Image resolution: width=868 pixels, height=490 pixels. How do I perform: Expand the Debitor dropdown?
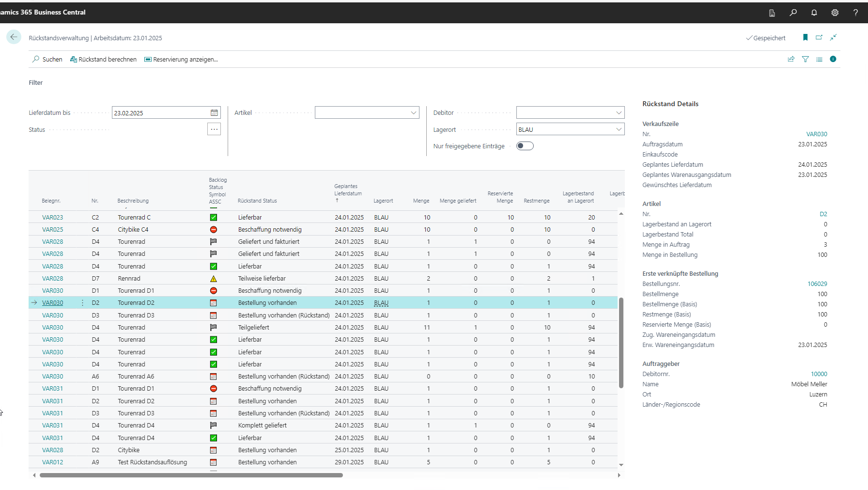click(619, 113)
